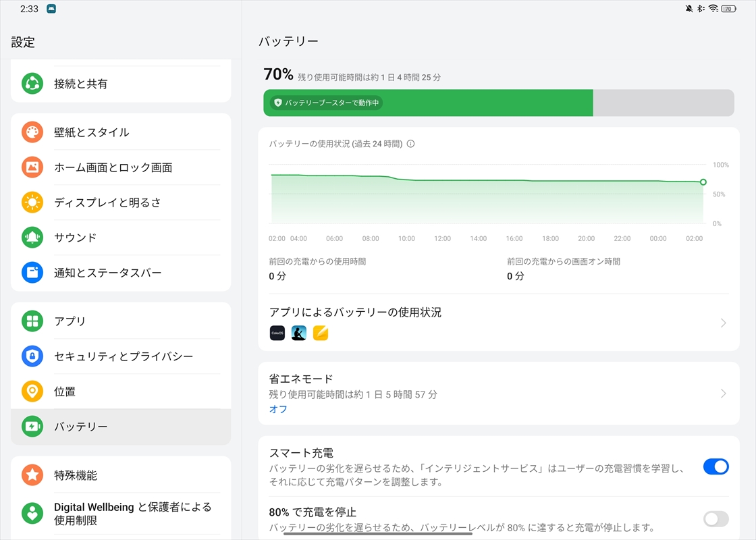Tap the サウンド bell icon
This screenshot has width=756, height=540.
(x=32, y=238)
